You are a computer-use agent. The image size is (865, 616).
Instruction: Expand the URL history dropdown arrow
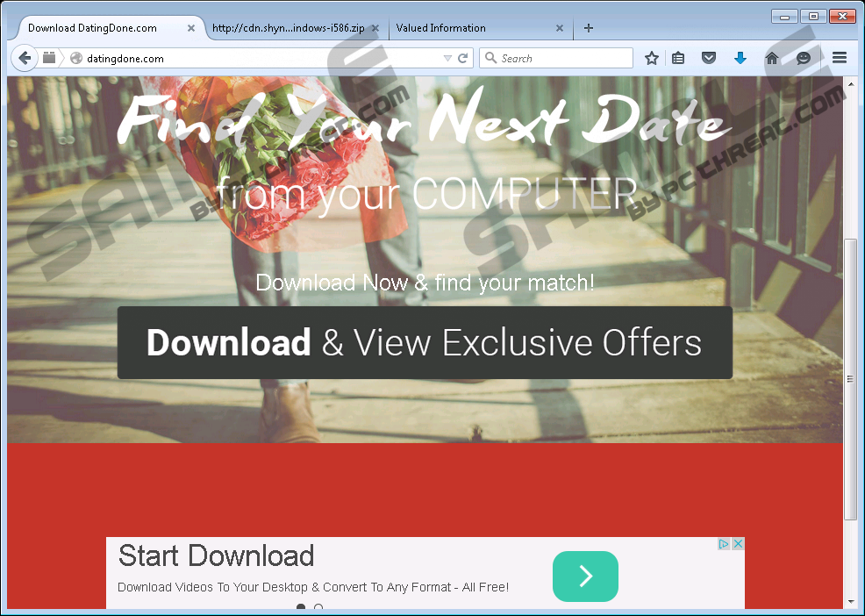[447, 59]
